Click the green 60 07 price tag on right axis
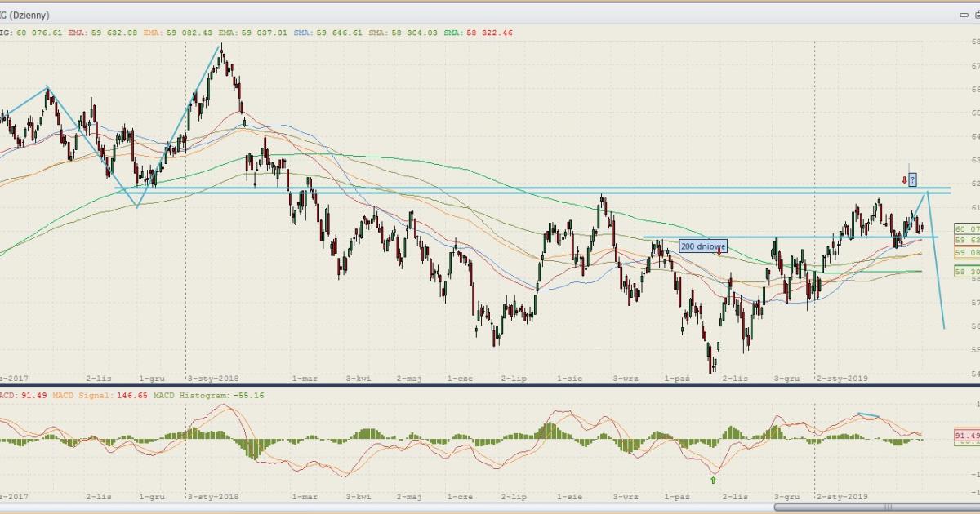Viewport: 980px width, 514px height. tap(966, 229)
